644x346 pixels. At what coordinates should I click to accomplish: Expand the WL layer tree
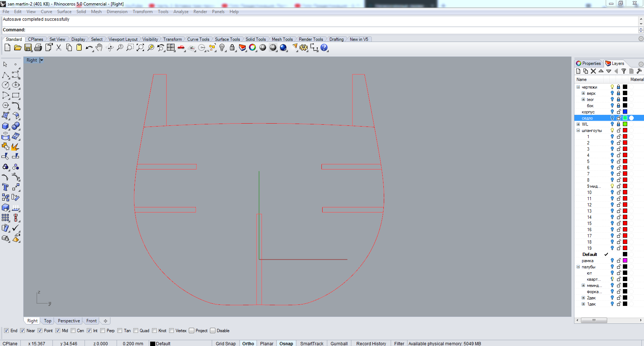578,124
